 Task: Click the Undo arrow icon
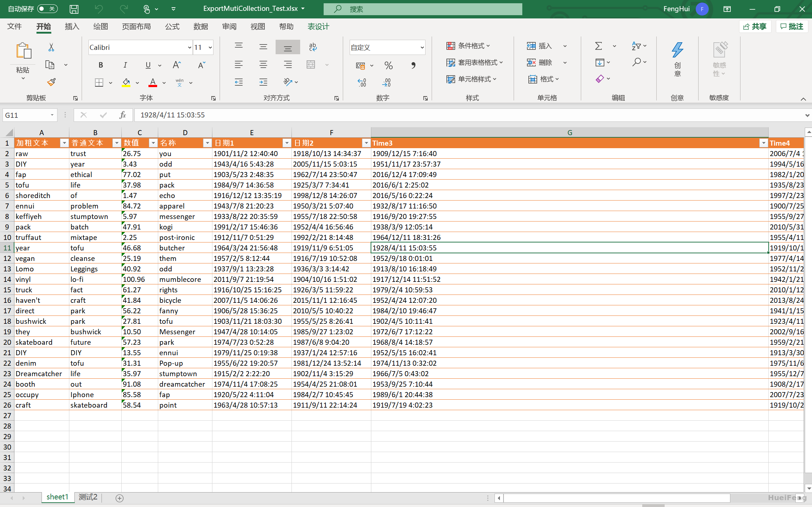coord(99,9)
